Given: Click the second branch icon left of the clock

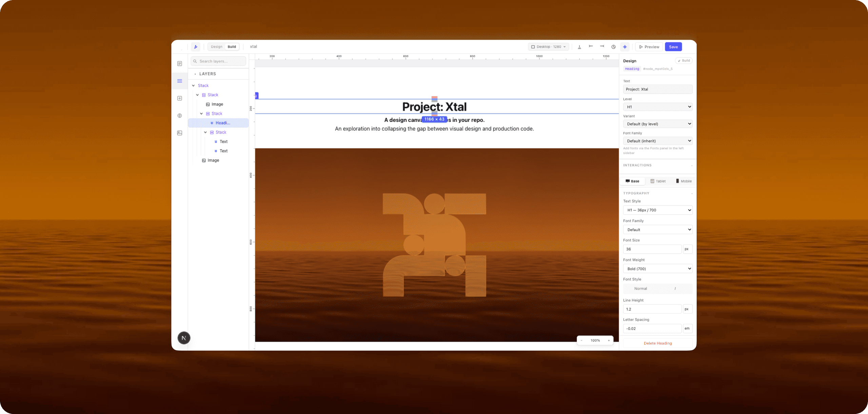Looking at the screenshot, I should pyautogui.click(x=602, y=46).
